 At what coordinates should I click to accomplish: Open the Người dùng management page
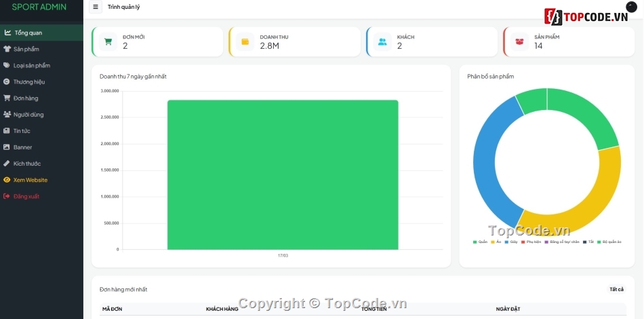tap(41, 115)
